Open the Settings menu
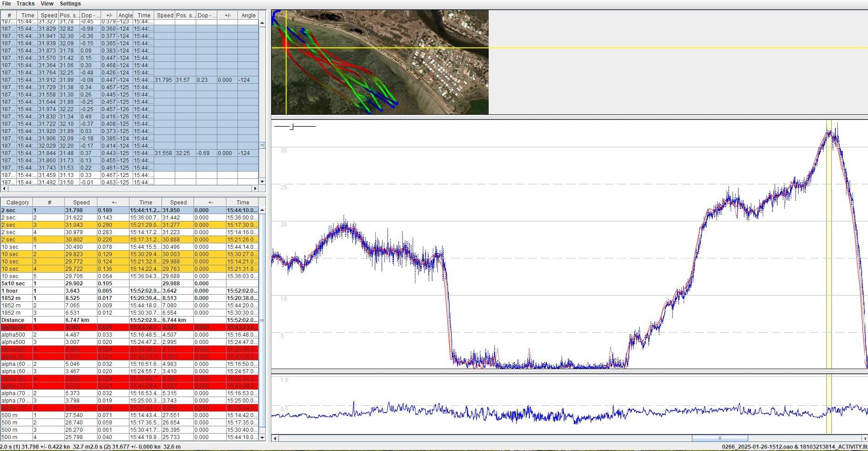 pos(70,4)
